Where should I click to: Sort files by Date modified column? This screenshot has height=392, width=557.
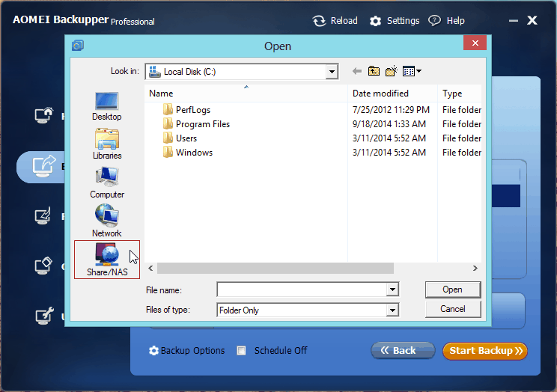[x=392, y=94]
